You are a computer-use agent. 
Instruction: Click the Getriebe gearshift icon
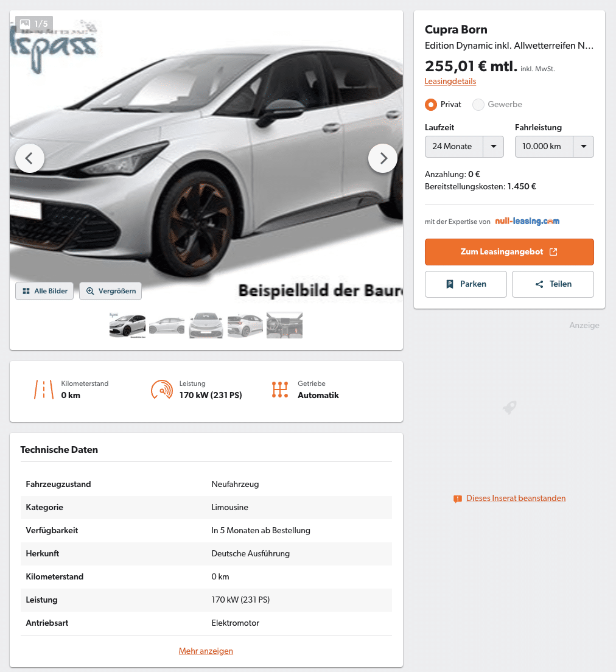pyautogui.click(x=280, y=390)
